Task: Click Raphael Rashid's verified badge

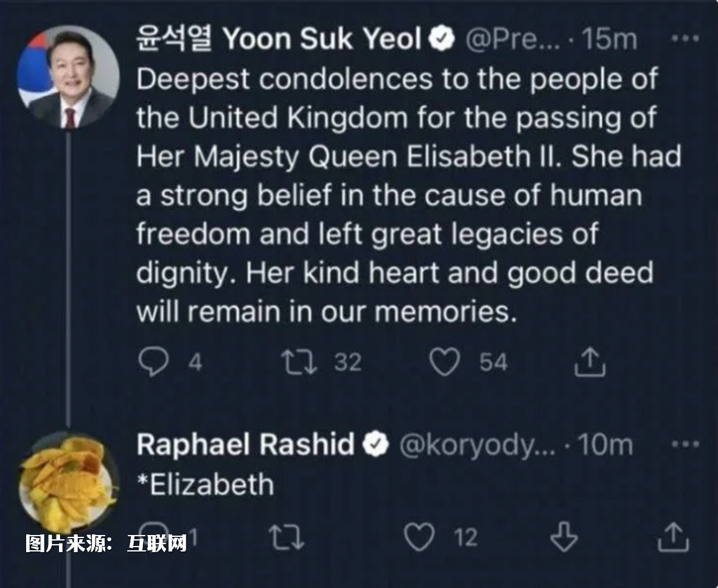Action: [375, 445]
